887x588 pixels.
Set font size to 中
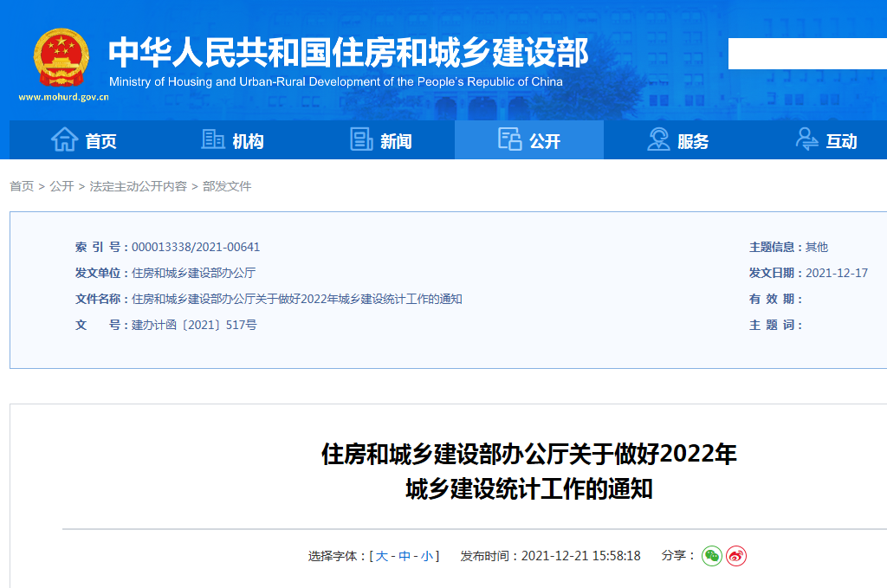click(x=405, y=556)
